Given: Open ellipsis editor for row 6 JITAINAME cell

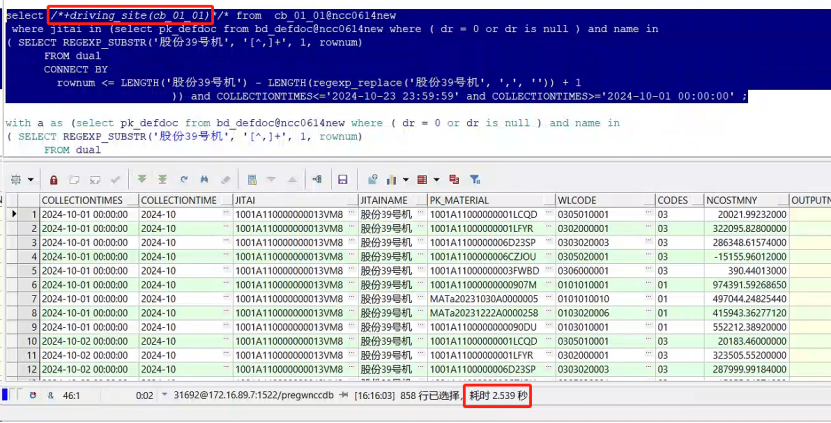Looking at the screenshot, I should pos(421,283).
